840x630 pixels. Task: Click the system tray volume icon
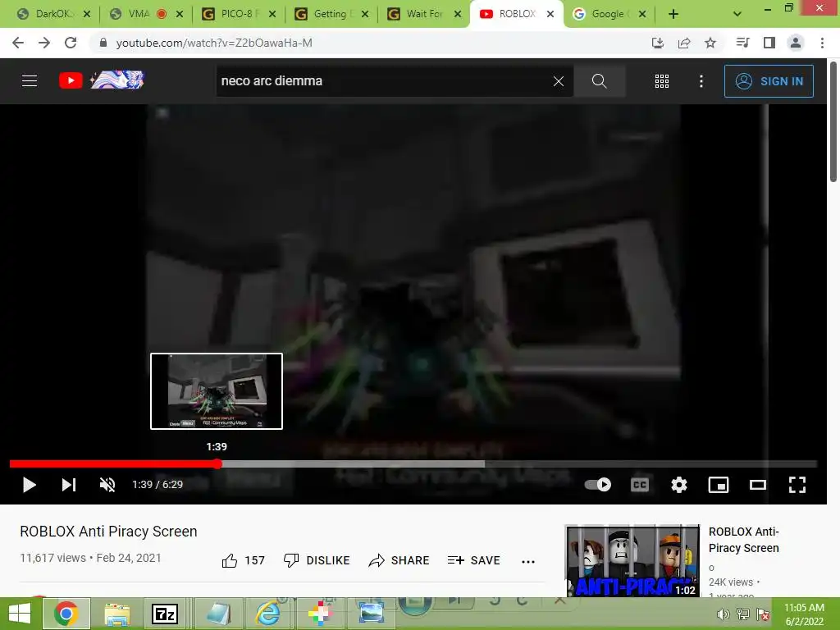(724, 614)
